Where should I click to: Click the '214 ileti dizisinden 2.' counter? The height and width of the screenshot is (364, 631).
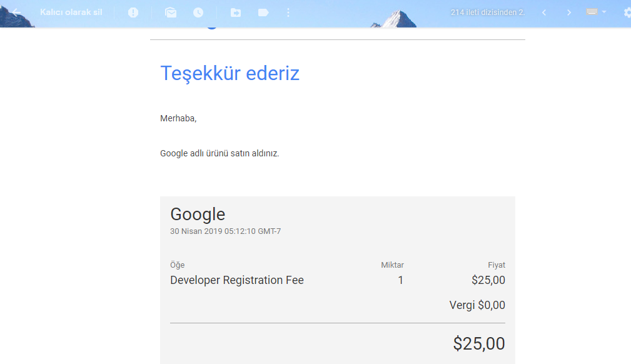click(488, 13)
